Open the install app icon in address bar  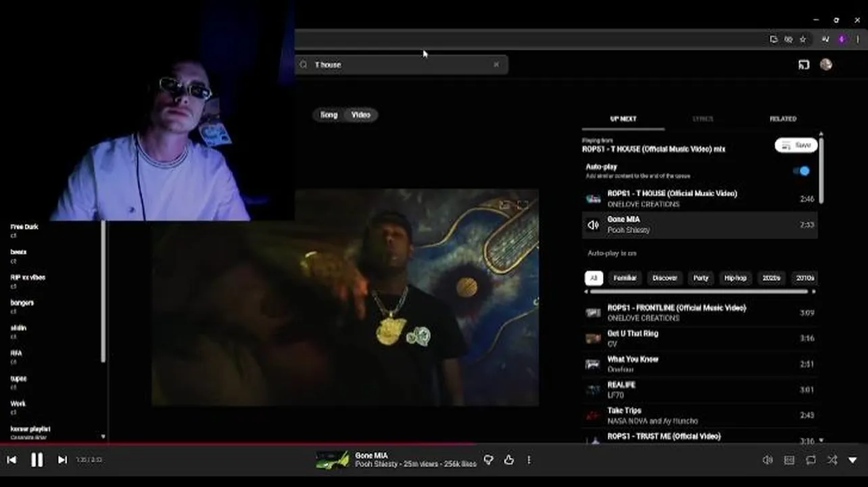tap(774, 39)
